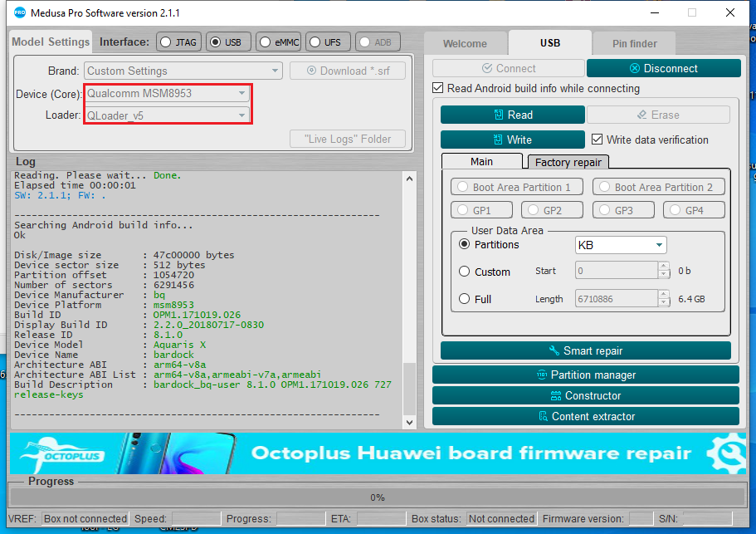756x534 pixels.
Task: Click the Read chip icon
Action: coord(499,115)
